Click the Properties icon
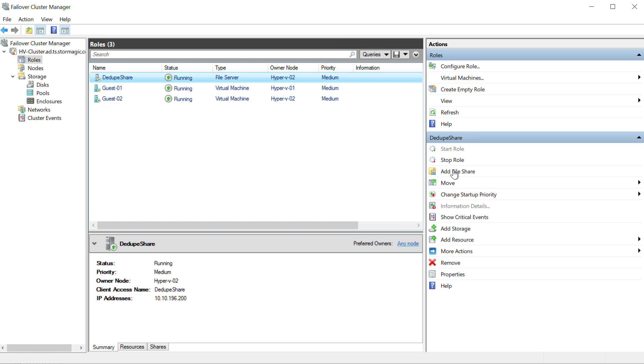 coord(432,274)
